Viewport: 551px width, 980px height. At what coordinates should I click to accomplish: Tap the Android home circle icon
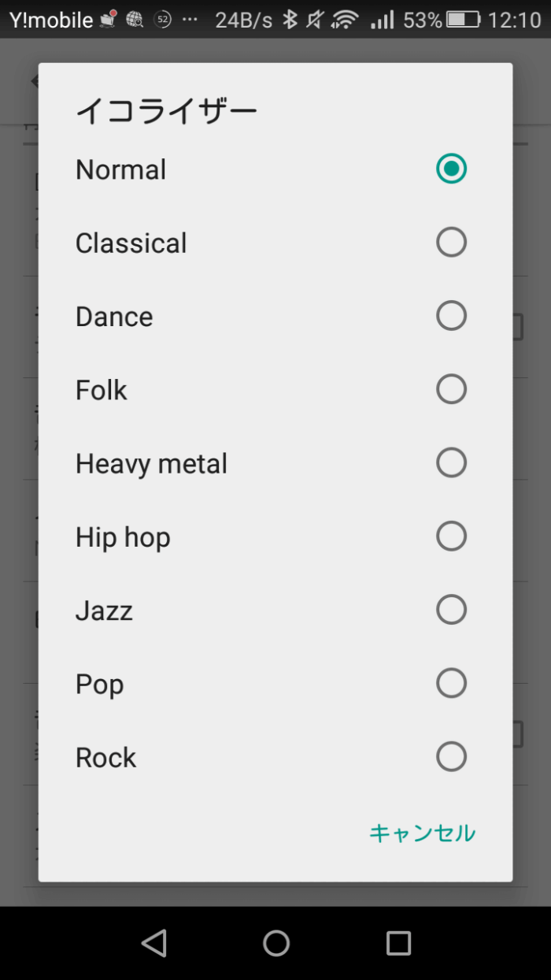(276, 943)
